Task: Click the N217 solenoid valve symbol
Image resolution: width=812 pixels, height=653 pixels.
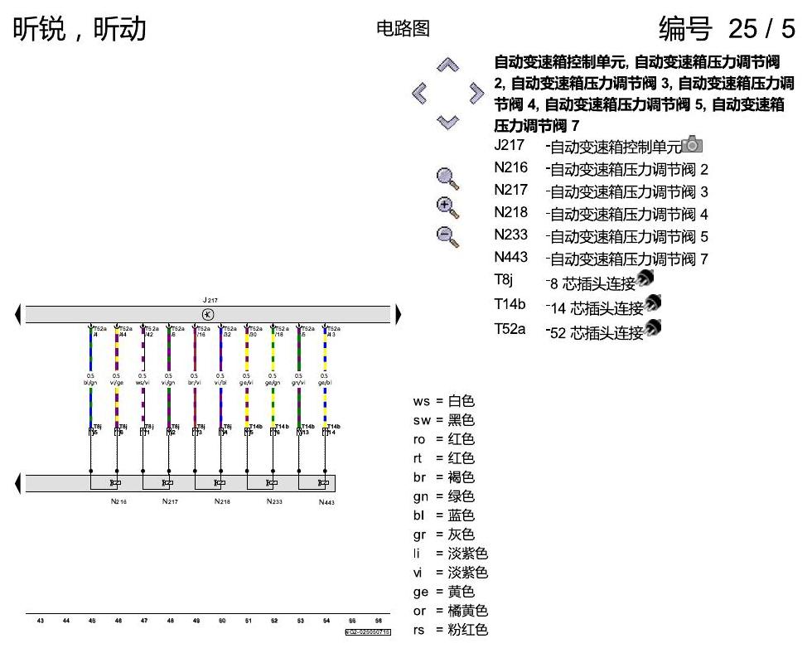Action: click(x=167, y=482)
